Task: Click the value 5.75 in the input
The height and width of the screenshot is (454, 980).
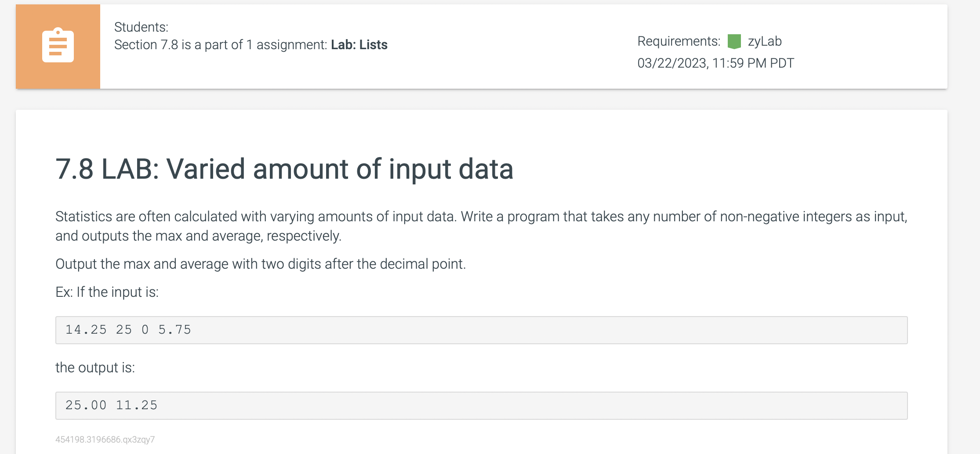Action: point(175,330)
